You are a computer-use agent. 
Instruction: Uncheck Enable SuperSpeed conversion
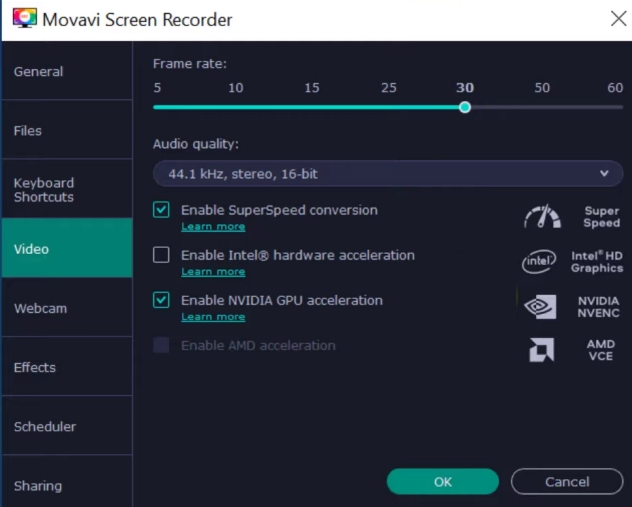point(161,210)
